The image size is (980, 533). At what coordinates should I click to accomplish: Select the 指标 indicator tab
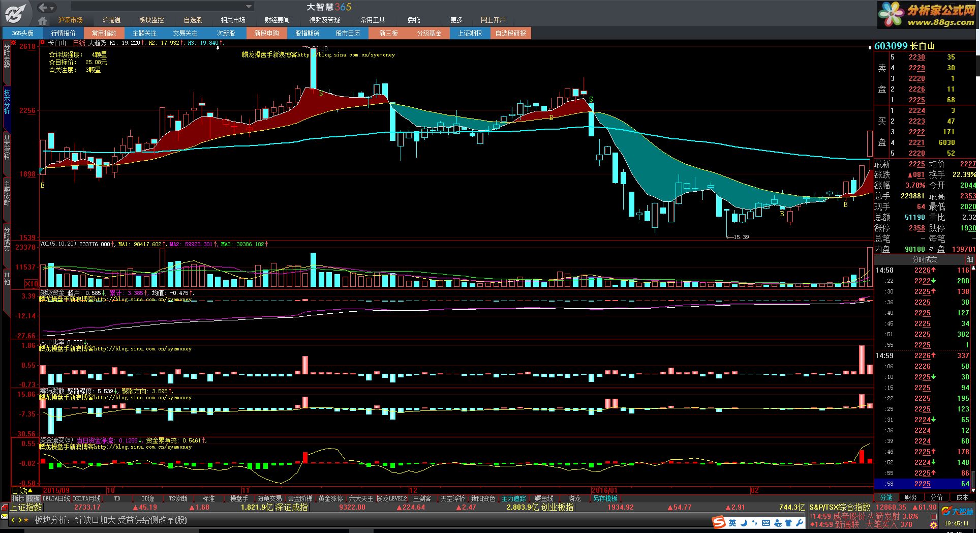(18, 498)
